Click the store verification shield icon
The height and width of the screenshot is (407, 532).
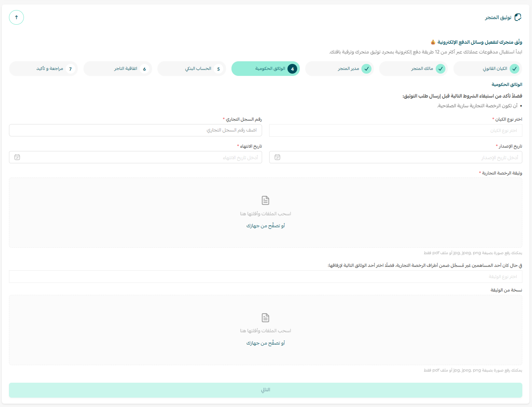(x=518, y=18)
